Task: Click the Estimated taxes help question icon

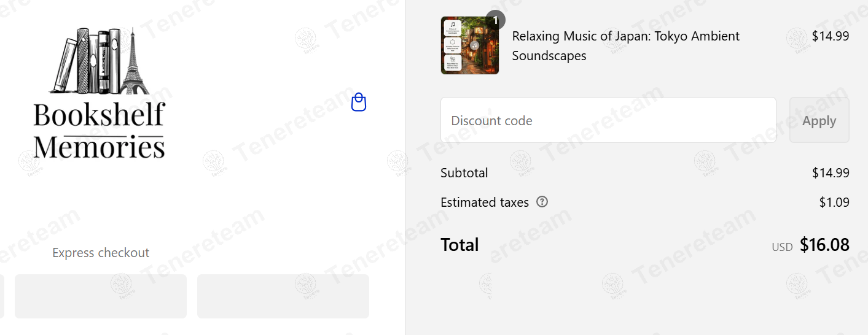Action: point(542,202)
